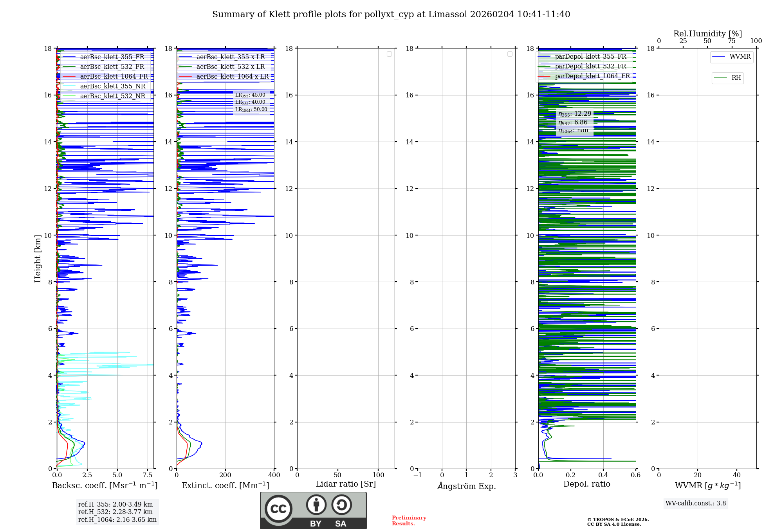Click the Rel.Humidity [%] top axis label
Screen dimensions: 783x532
click(707, 34)
